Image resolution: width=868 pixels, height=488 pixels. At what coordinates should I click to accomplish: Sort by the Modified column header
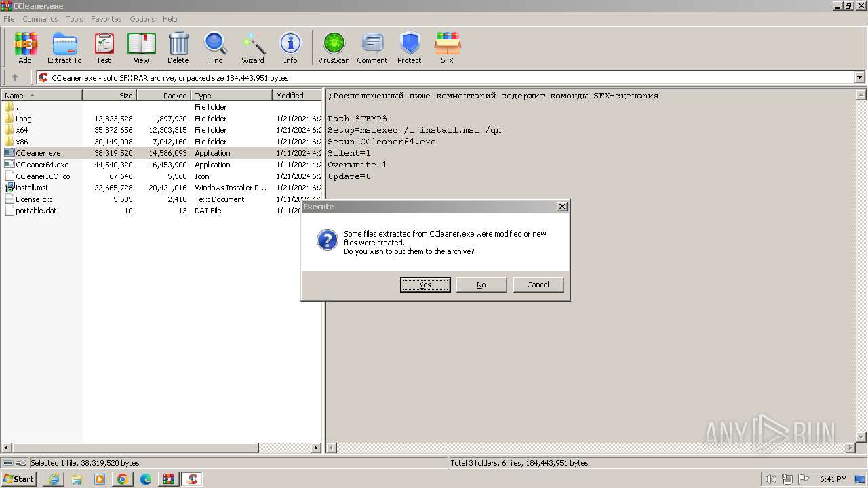(297, 96)
